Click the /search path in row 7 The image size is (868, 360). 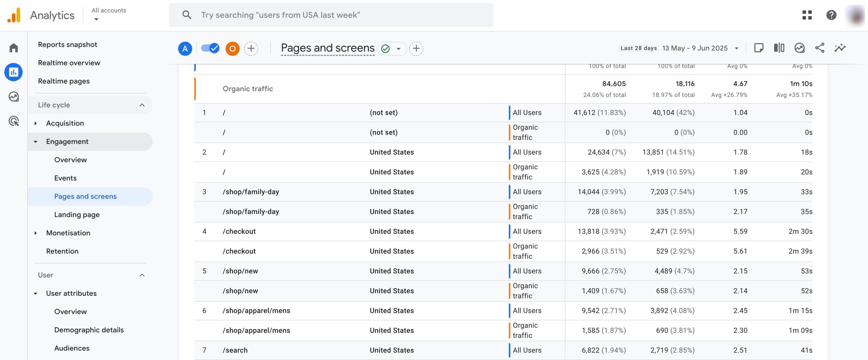pyautogui.click(x=235, y=350)
